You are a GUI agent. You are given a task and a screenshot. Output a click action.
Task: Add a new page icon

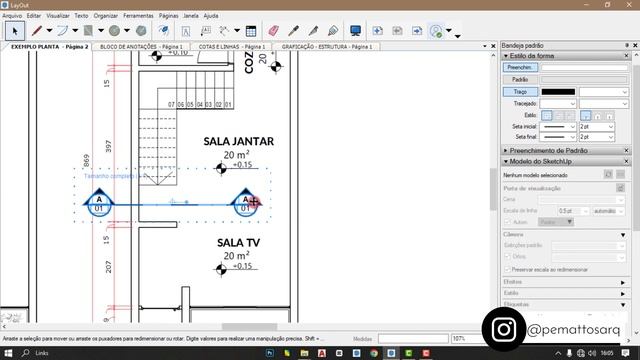point(378,31)
